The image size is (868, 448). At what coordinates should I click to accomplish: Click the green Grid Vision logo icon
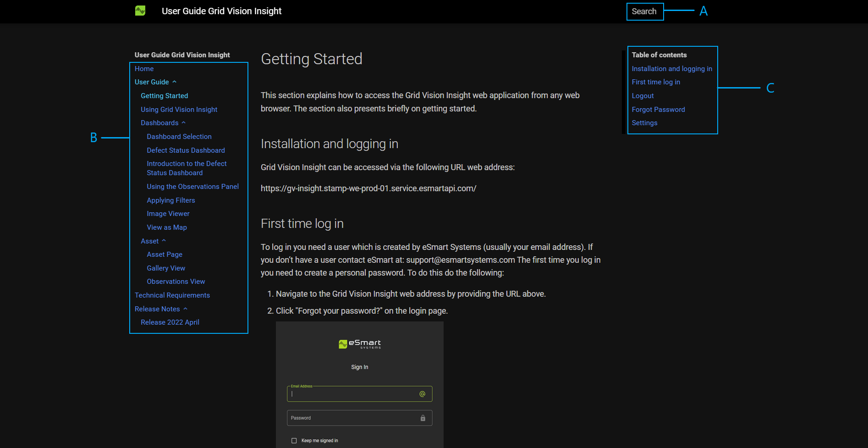point(140,11)
